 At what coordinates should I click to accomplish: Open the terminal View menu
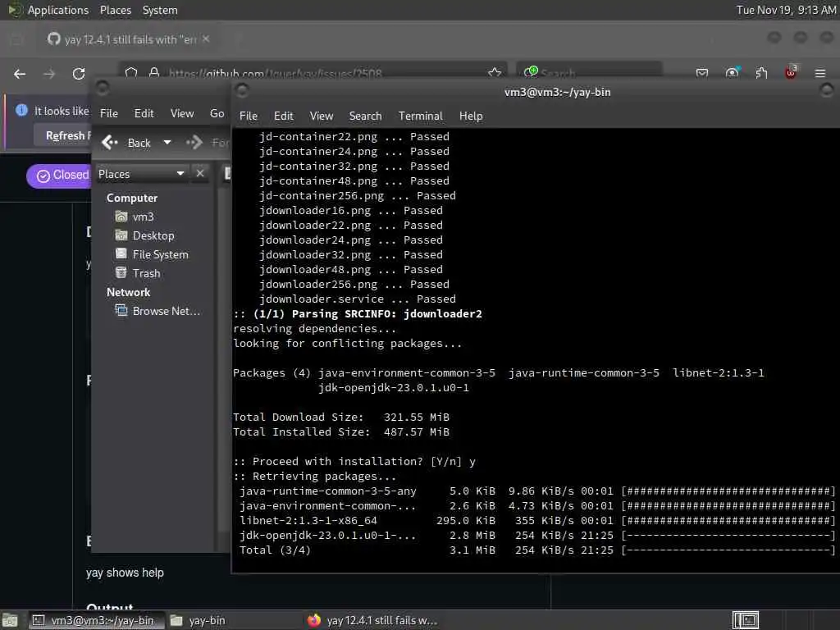pyautogui.click(x=322, y=116)
